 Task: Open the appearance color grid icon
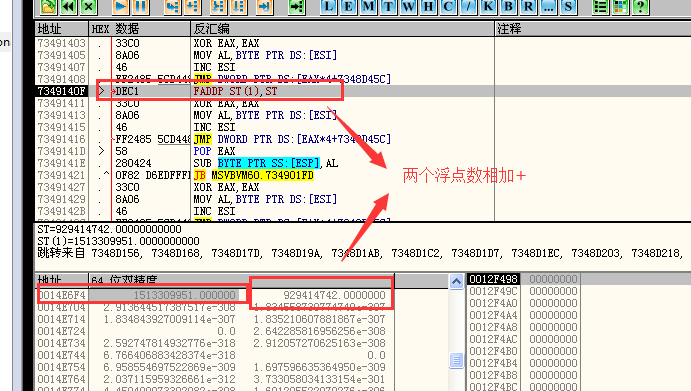tap(620, 7)
